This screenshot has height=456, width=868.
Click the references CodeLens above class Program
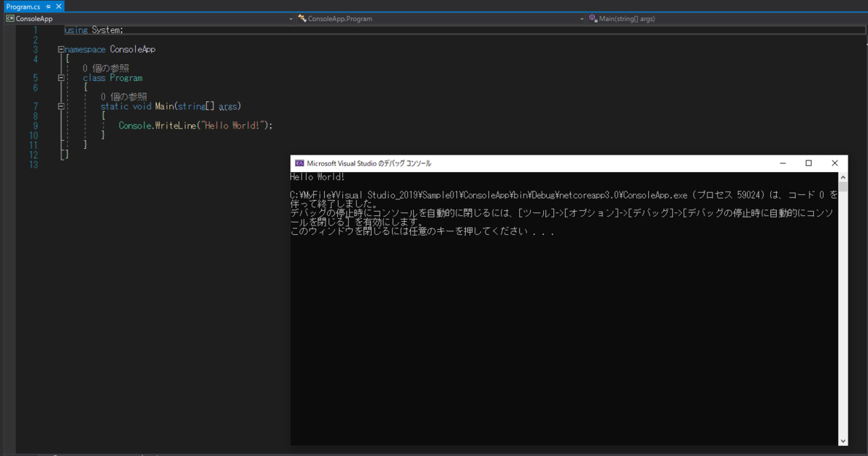[x=106, y=69]
